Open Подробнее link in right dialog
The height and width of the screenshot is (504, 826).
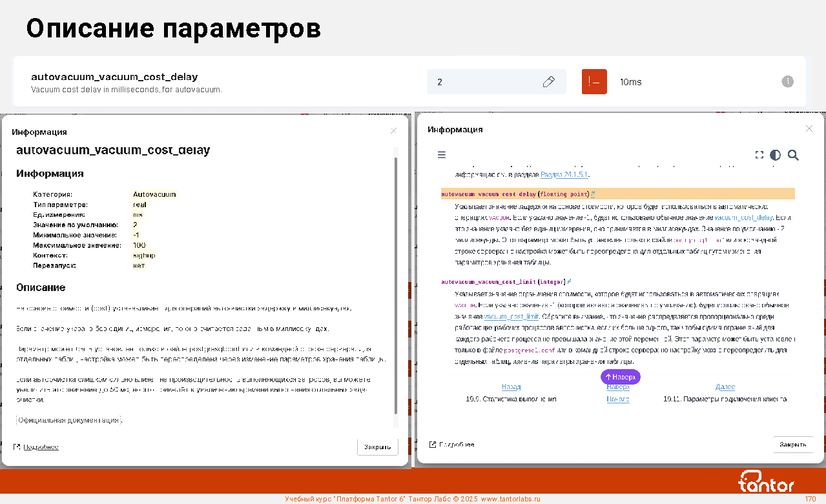tap(456, 445)
